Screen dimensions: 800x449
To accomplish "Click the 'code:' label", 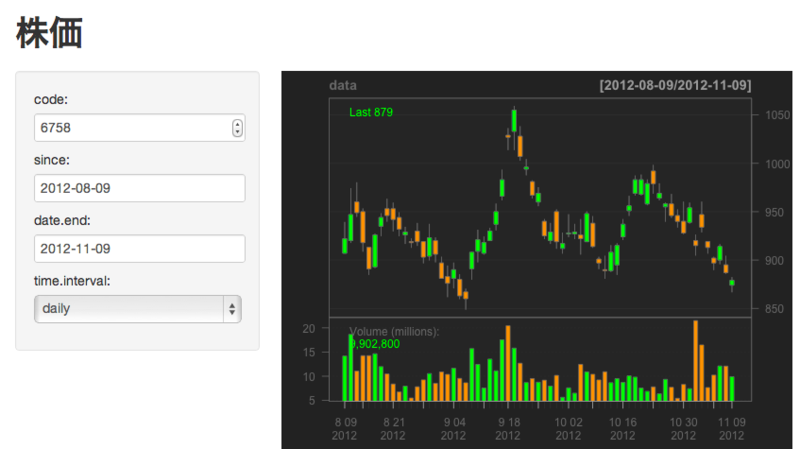I will pyautogui.click(x=51, y=99).
